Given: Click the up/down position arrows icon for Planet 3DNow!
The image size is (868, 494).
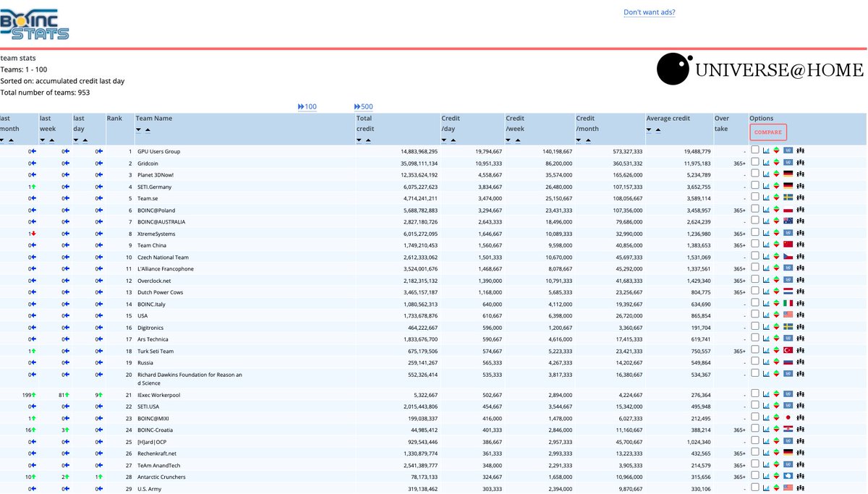Looking at the screenshot, I should pyautogui.click(x=777, y=174).
